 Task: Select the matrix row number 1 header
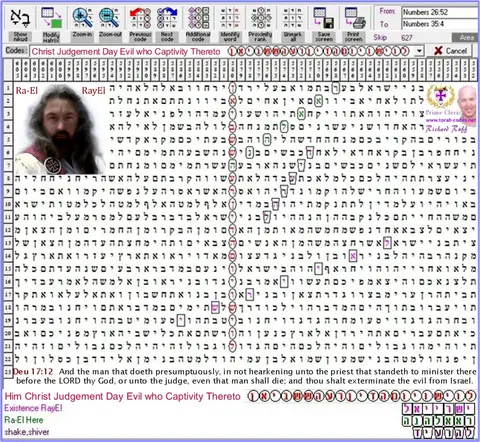[8, 88]
